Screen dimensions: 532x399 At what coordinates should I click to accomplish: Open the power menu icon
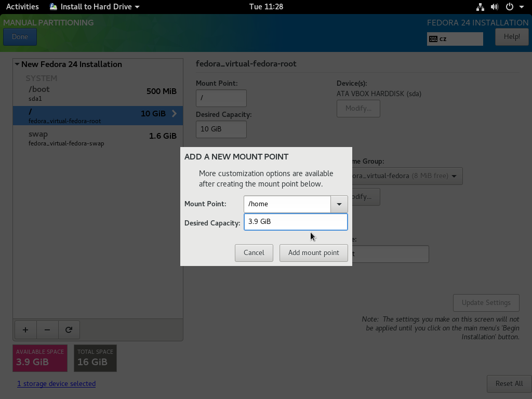click(x=510, y=7)
